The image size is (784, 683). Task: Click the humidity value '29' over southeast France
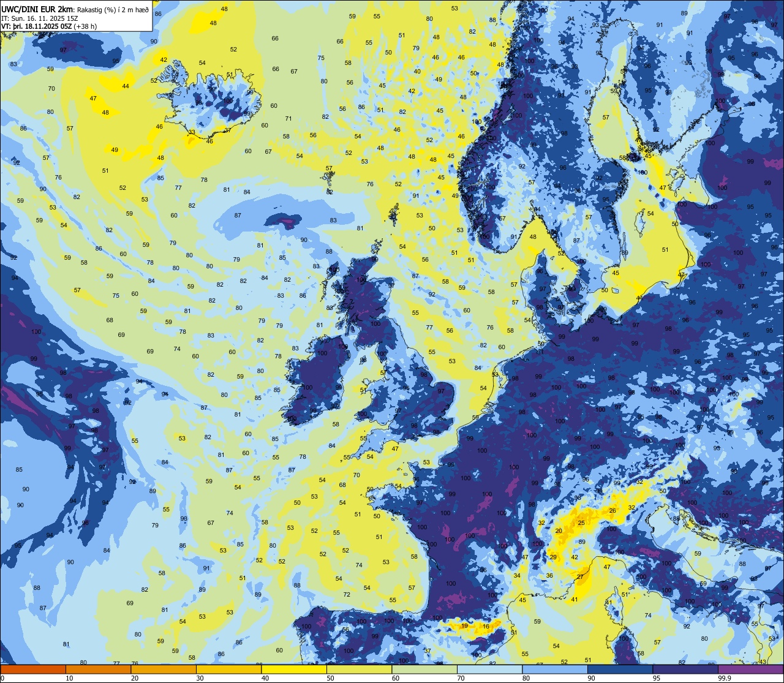[x=553, y=557]
